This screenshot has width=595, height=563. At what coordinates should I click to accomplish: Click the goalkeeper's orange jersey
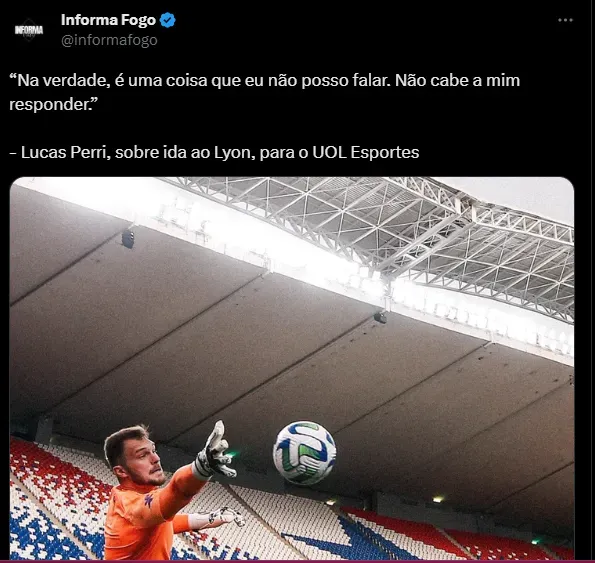[x=150, y=520]
